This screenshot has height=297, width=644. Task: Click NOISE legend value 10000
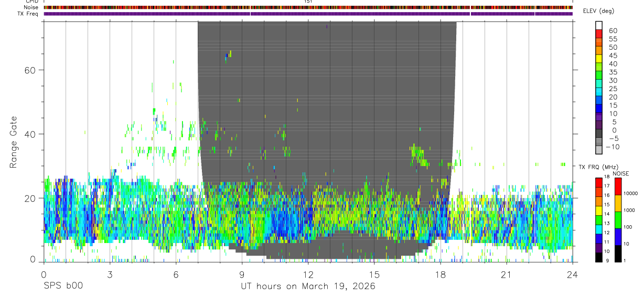pyautogui.click(x=631, y=193)
